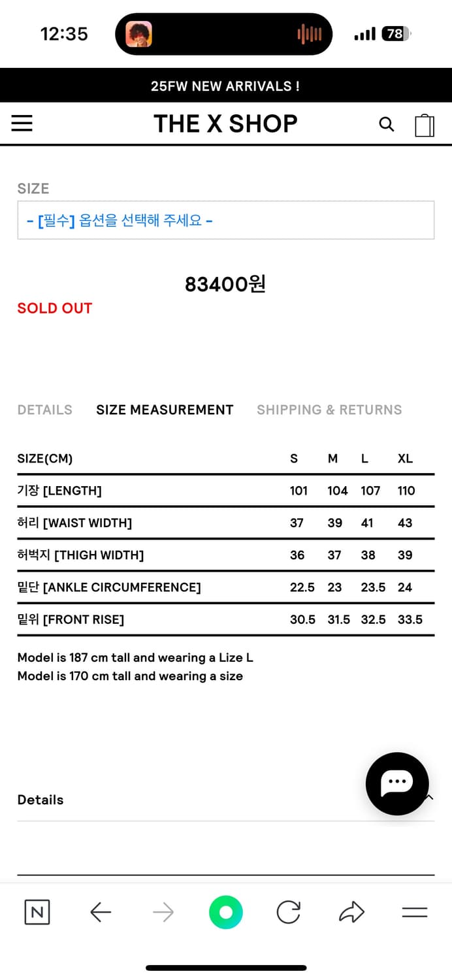Open the chat support bubble

(x=397, y=783)
